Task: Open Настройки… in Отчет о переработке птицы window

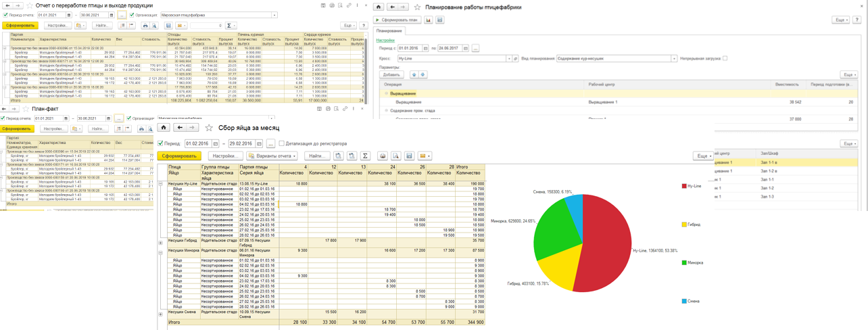Action: pos(57,26)
